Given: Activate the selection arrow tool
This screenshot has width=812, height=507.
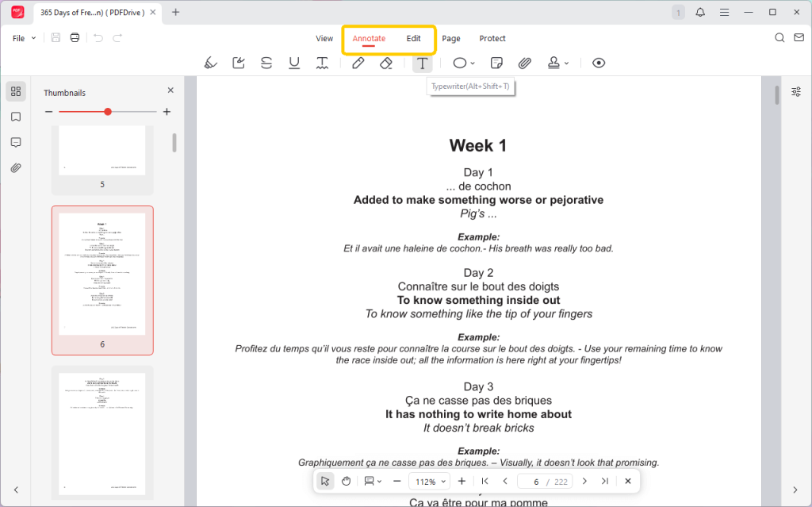Looking at the screenshot, I should tap(324, 481).
